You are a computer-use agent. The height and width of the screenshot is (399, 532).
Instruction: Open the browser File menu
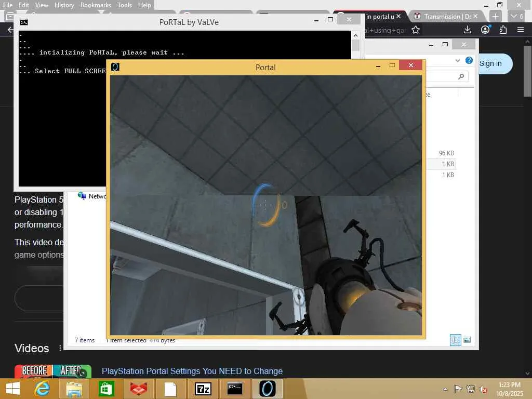[x=7, y=5]
